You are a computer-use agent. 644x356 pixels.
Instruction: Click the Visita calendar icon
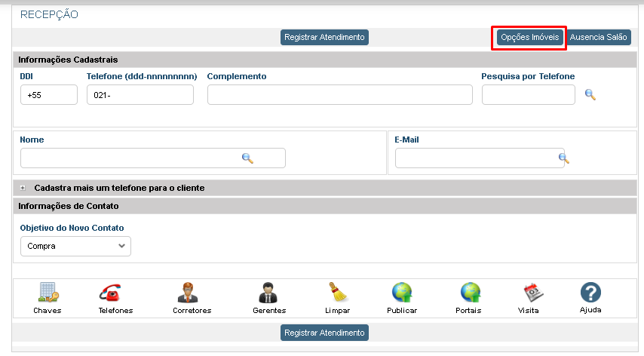click(x=533, y=293)
